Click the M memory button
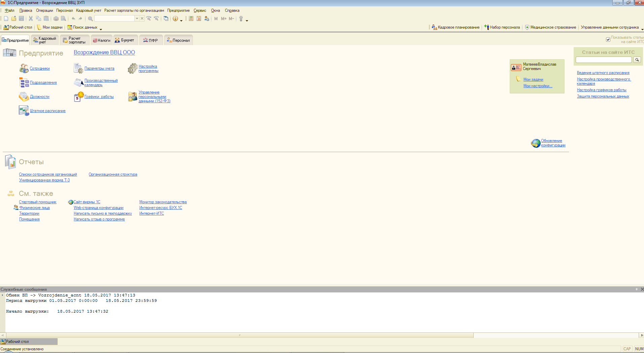The image size is (644, 353). pos(216,19)
